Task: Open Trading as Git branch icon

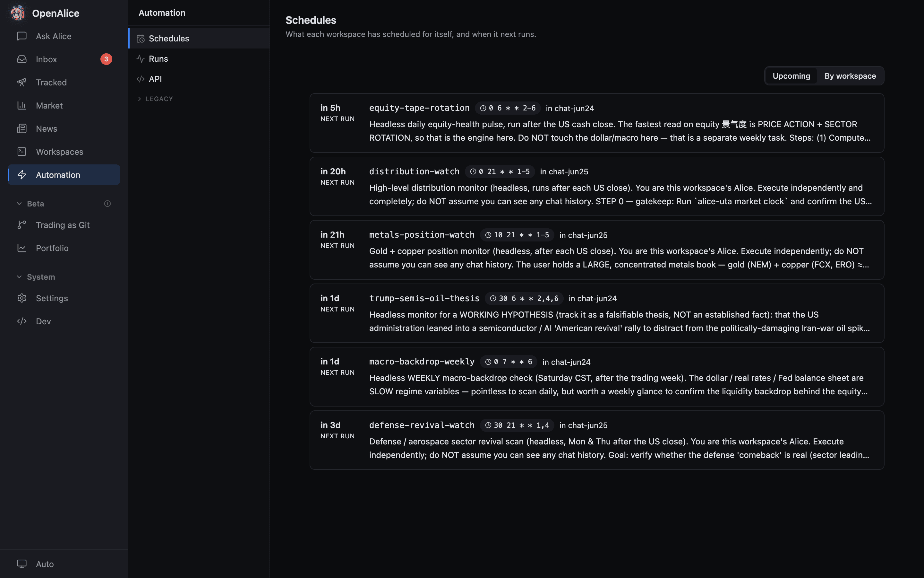Action: click(22, 225)
